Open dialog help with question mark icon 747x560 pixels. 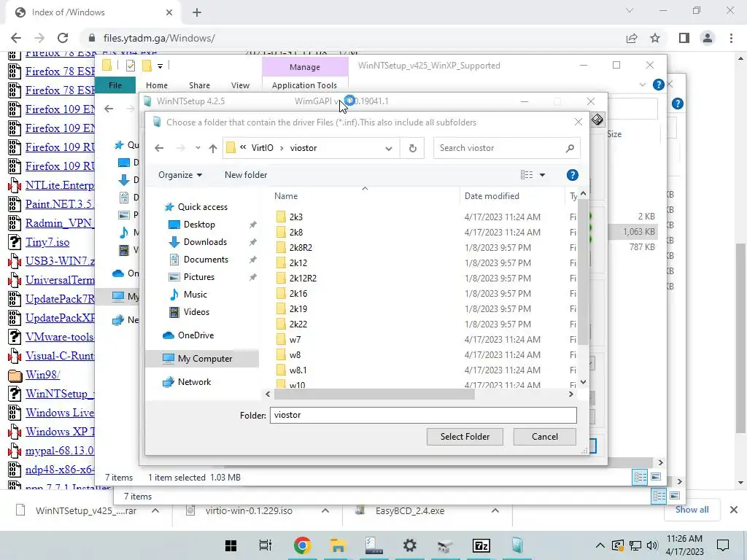[x=572, y=175]
